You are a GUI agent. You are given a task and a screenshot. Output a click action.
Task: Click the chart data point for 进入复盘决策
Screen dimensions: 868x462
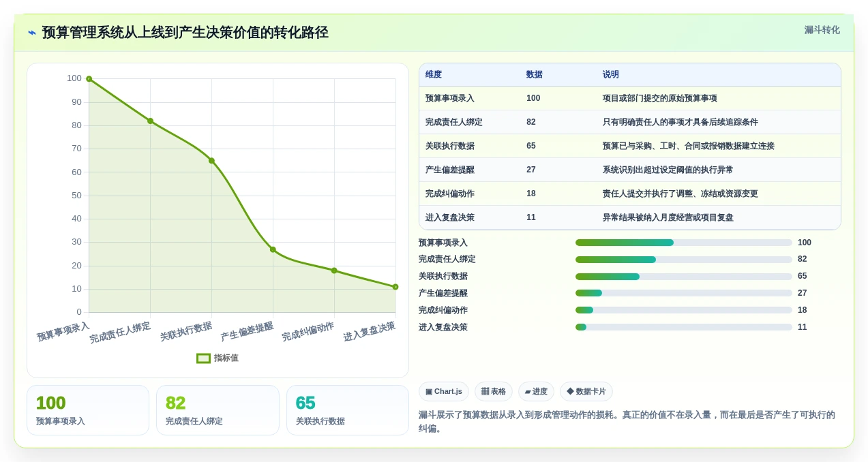[395, 287]
